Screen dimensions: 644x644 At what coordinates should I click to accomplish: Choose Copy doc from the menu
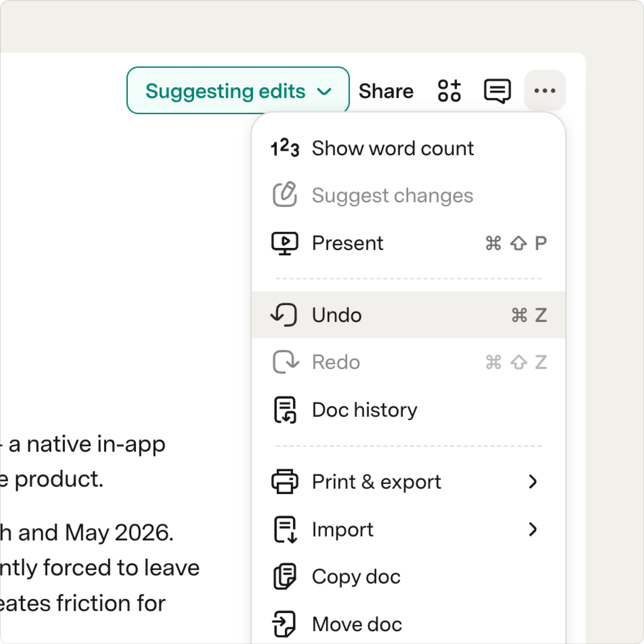(x=408, y=577)
